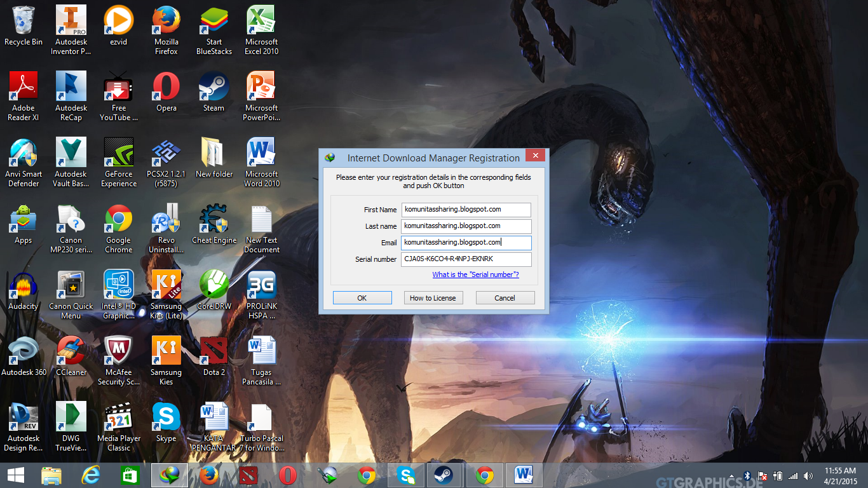868x488 pixels.
Task: Select the Microsoft Excel 2010 desktop icon
Action: click(262, 30)
